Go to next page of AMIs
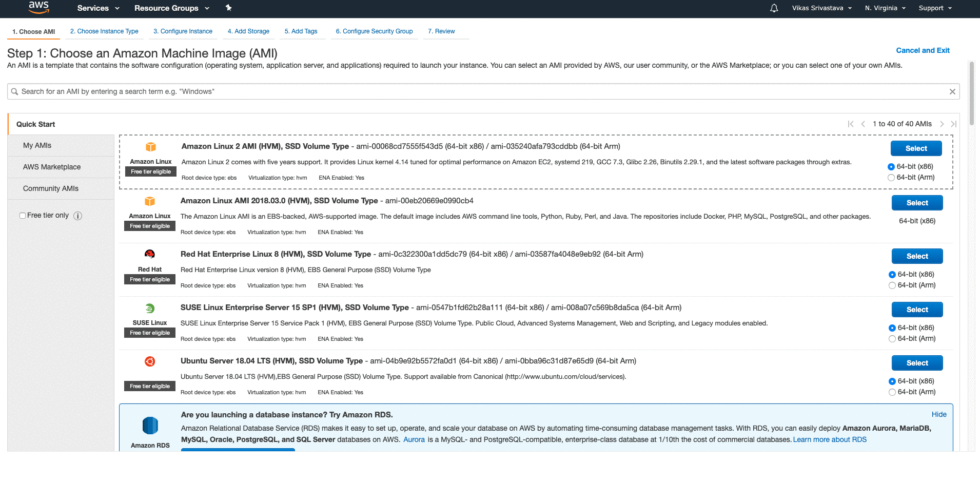This screenshot has width=980, height=481. click(x=942, y=124)
